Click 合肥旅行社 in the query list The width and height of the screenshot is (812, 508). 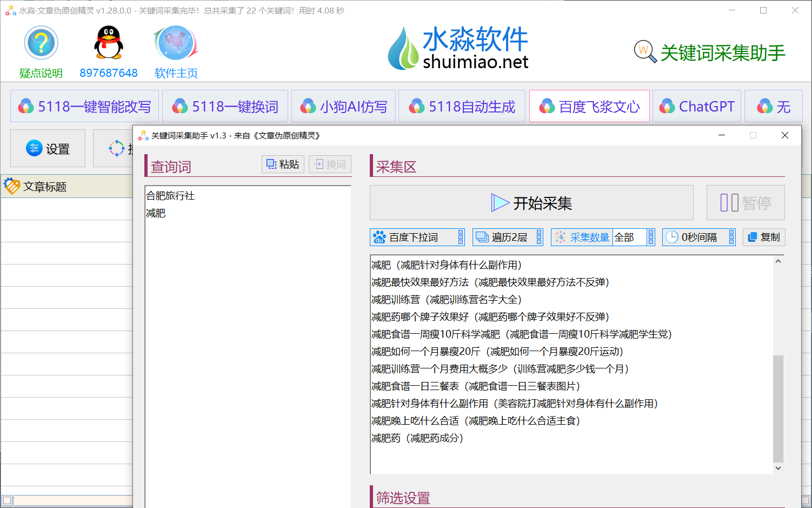[x=170, y=196]
